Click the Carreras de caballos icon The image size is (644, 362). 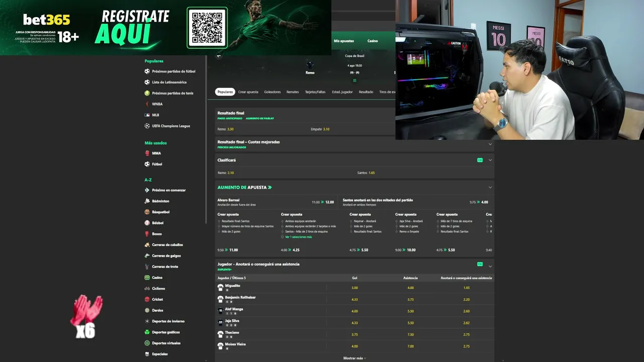tap(147, 245)
